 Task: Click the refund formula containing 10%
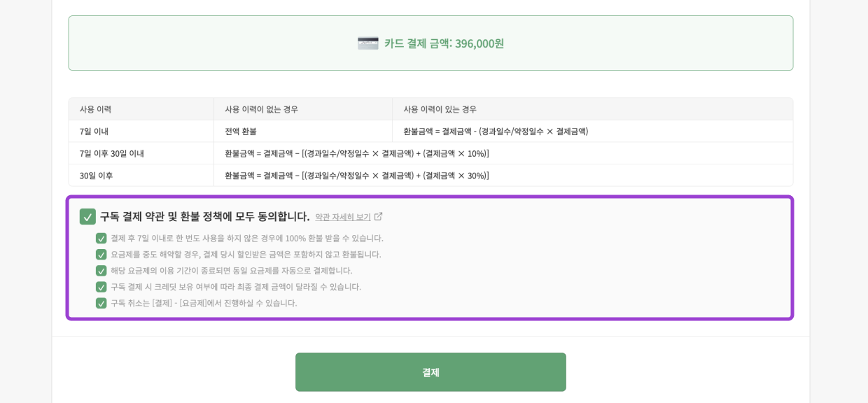(357, 153)
